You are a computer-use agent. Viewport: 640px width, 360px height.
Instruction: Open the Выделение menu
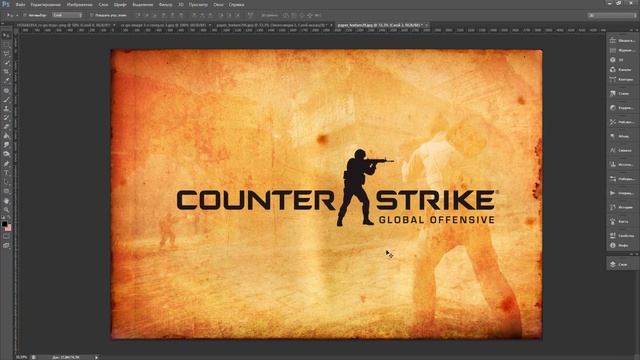pyautogui.click(x=143, y=4)
